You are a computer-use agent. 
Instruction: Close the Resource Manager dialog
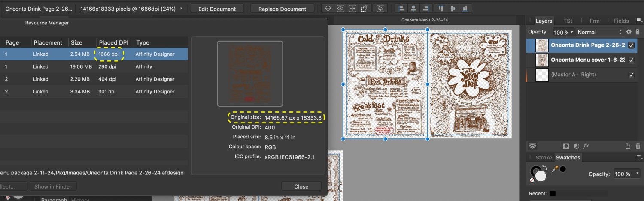click(301, 186)
